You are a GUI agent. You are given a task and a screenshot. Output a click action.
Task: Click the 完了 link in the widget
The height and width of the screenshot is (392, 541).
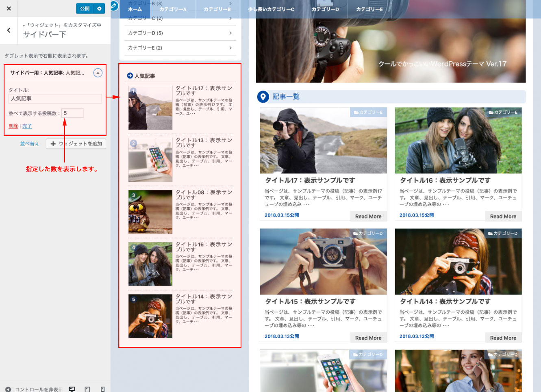click(x=27, y=126)
